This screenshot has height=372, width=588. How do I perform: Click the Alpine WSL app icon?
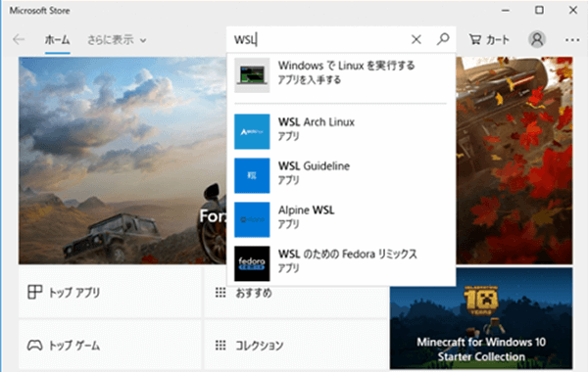tap(252, 219)
